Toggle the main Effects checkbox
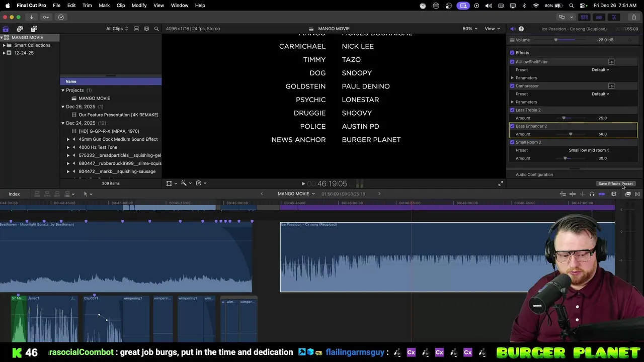 click(512, 53)
